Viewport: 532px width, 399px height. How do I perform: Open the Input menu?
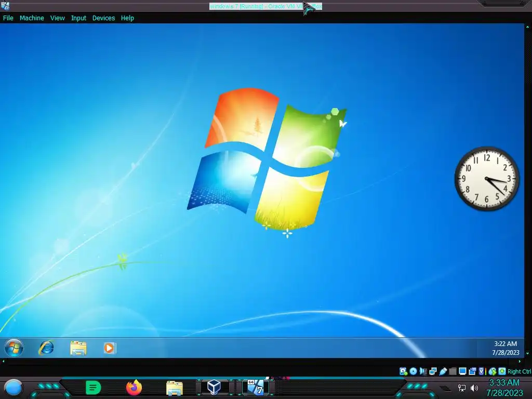(78, 18)
